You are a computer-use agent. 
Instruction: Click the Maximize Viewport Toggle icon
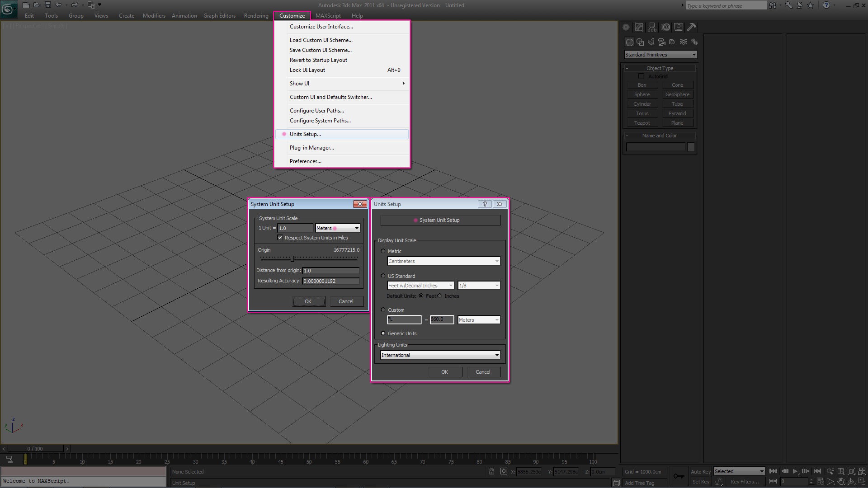pos(862,482)
